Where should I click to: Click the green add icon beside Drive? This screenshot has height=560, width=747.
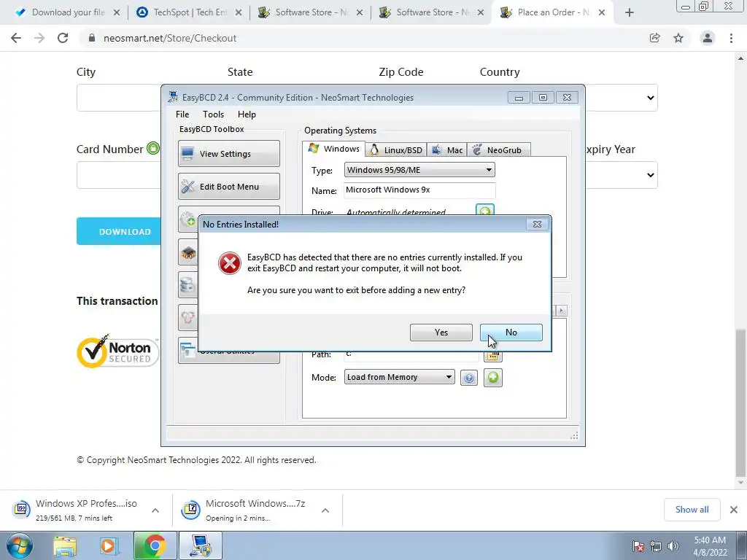point(485,211)
